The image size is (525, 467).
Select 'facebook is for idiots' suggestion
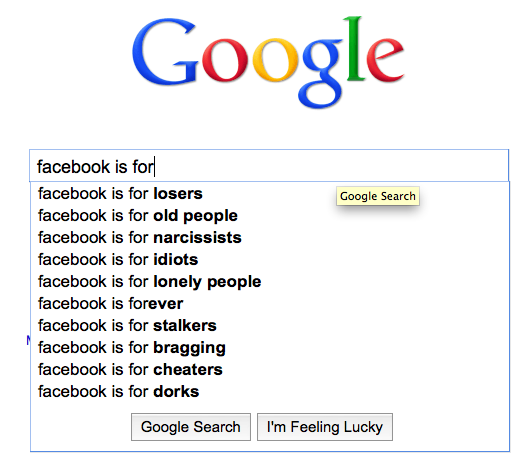pyautogui.click(x=270, y=260)
